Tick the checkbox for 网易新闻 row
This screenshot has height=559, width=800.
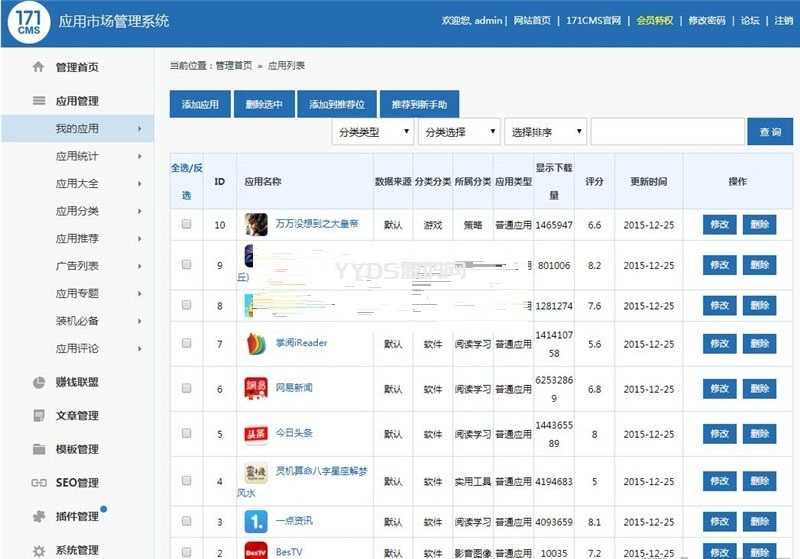point(186,389)
